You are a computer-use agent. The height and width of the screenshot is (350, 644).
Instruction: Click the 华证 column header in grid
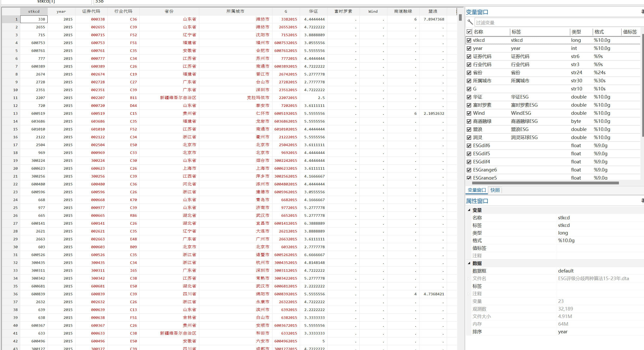pos(313,11)
